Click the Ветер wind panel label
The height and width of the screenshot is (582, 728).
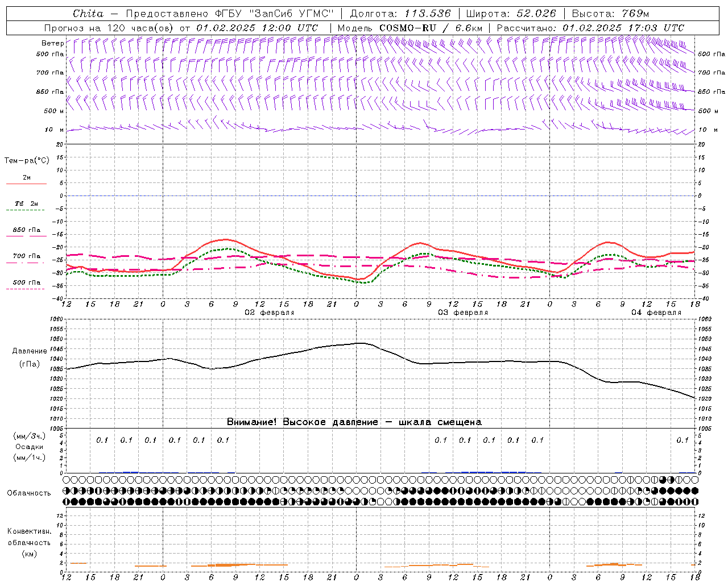[52, 43]
